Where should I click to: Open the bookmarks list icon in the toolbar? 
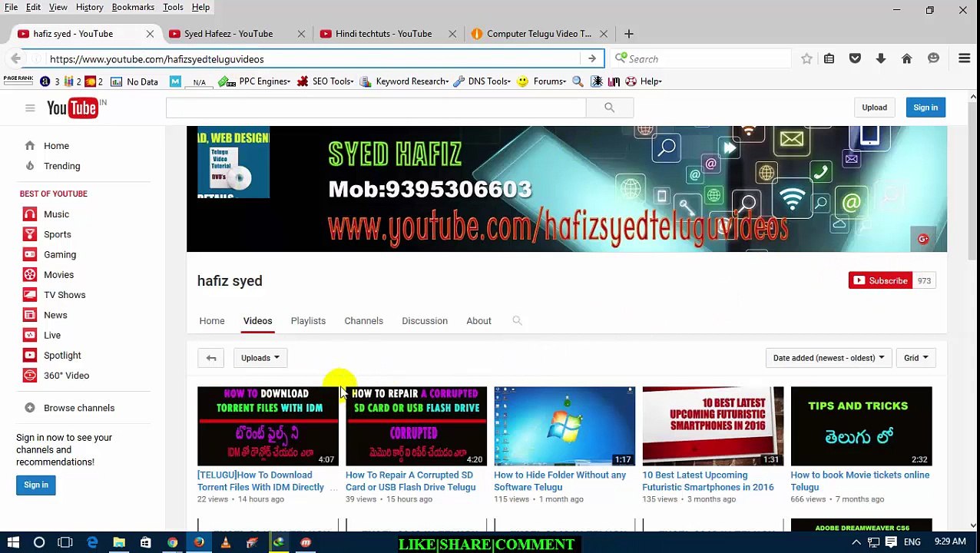tap(829, 59)
